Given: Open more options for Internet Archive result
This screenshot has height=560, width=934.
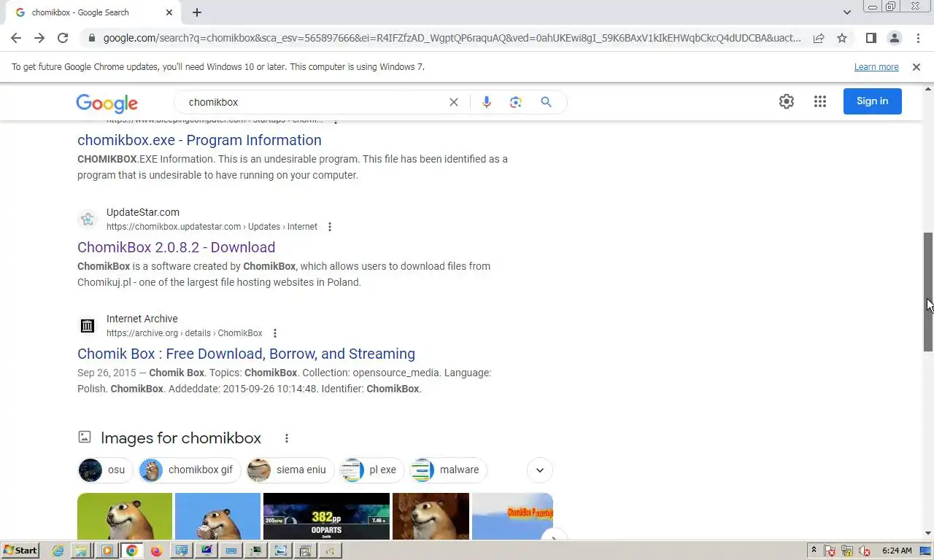Looking at the screenshot, I should 275,333.
